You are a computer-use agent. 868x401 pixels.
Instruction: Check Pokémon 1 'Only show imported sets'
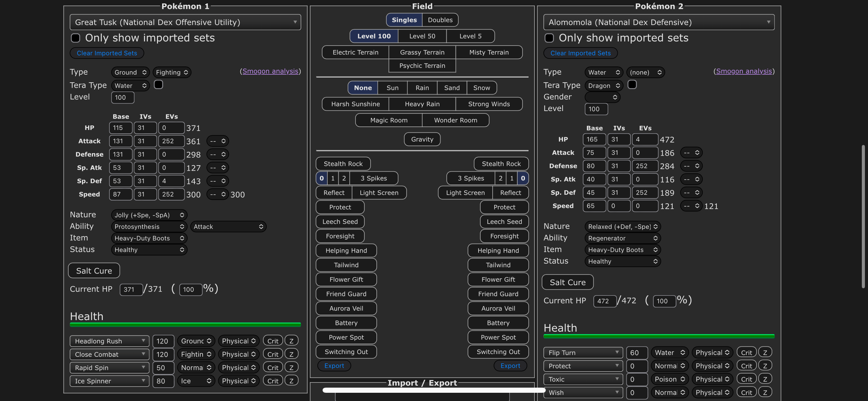pyautogui.click(x=75, y=38)
